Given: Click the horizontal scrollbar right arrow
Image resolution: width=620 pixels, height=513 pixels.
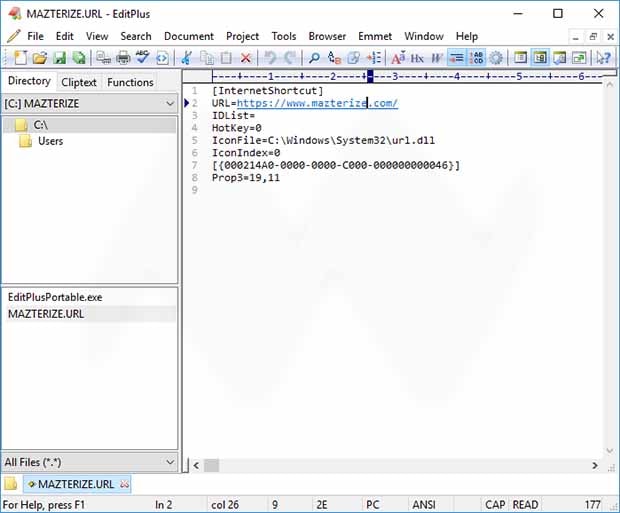Looking at the screenshot, I should 595,466.
